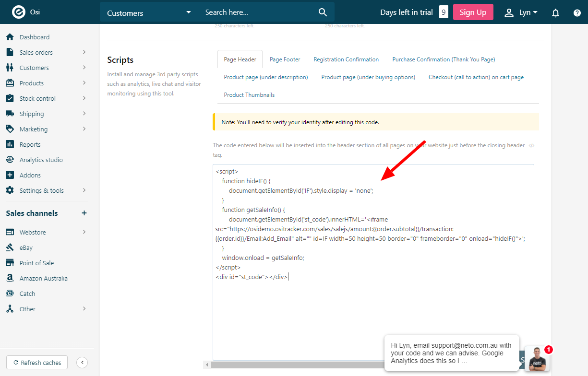Image resolution: width=588 pixels, height=376 pixels.
Task: Click the Marketing tag icon
Action: pyautogui.click(x=10, y=129)
